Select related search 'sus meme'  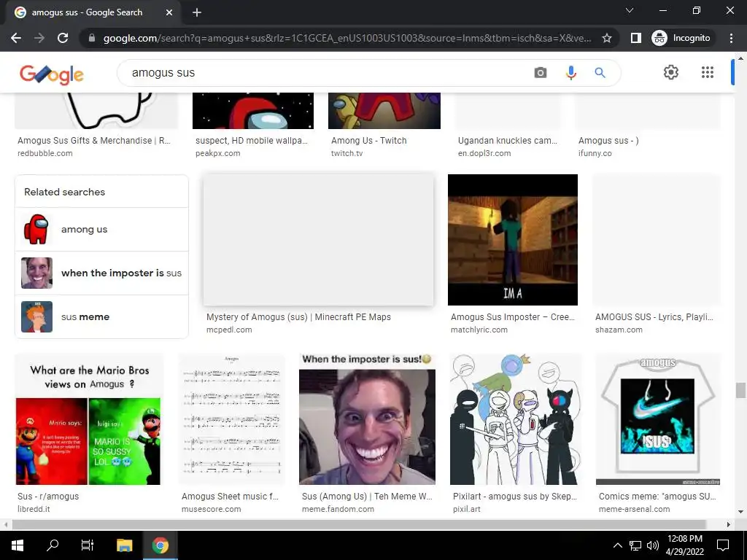102,316
